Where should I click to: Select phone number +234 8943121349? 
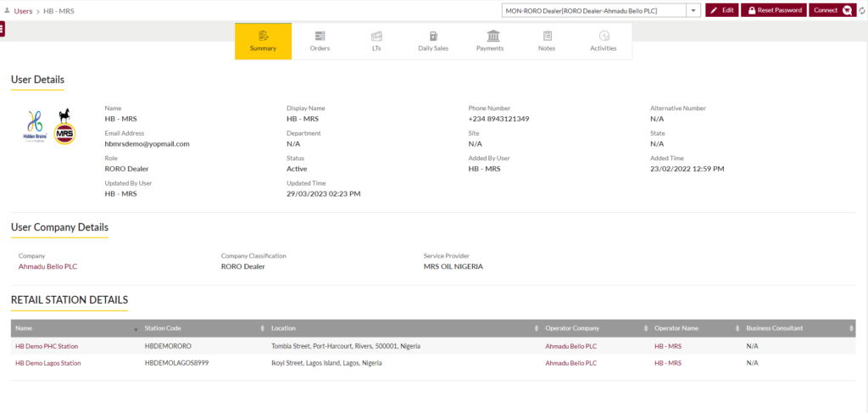click(x=498, y=119)
